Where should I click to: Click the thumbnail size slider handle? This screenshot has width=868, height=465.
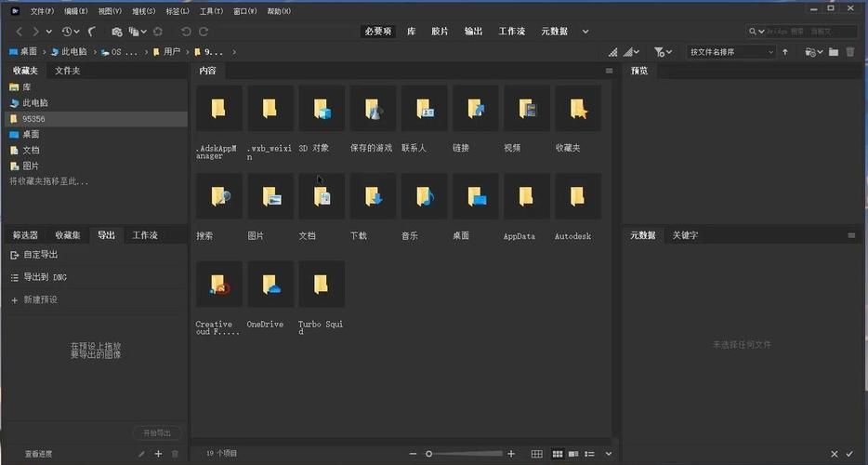pos(428,454)
